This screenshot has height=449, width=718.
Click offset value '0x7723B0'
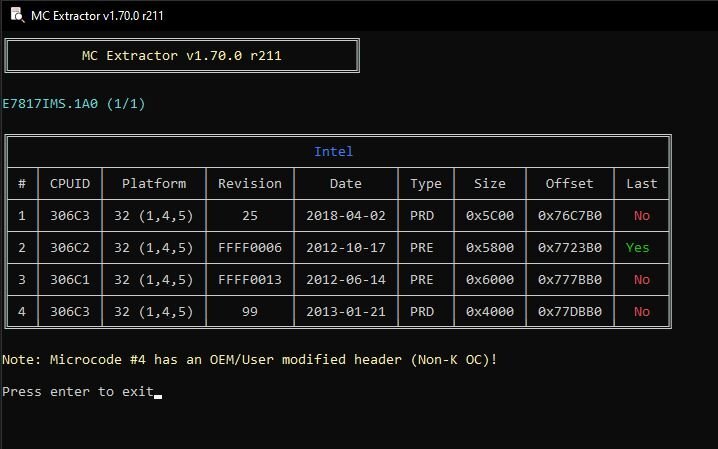[570, 248]
